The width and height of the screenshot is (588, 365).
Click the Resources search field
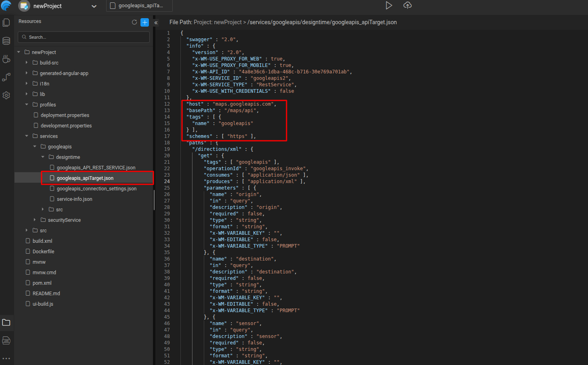click(x=84, y=37)
